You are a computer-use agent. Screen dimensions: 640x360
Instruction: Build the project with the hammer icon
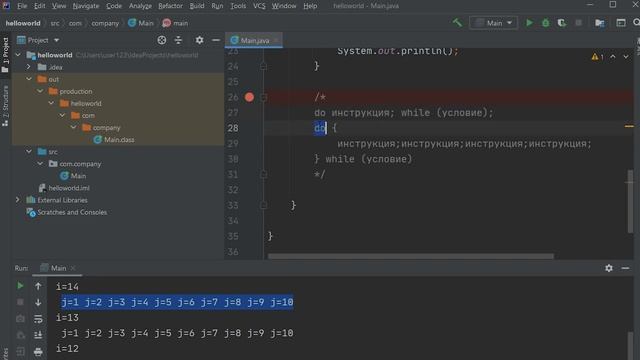pos(457,23)
